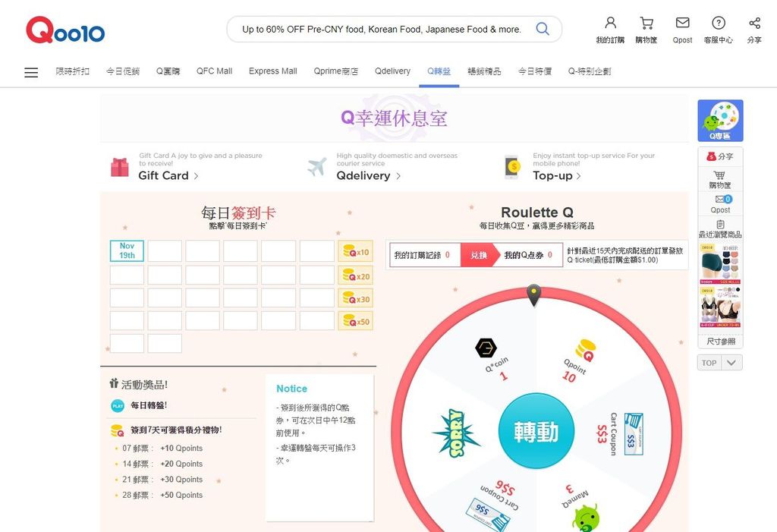Screen dimensions: 777x532
Task: Click the '14 郵票: +20 Qpoints' row
Action: click(x=162, y=464)
